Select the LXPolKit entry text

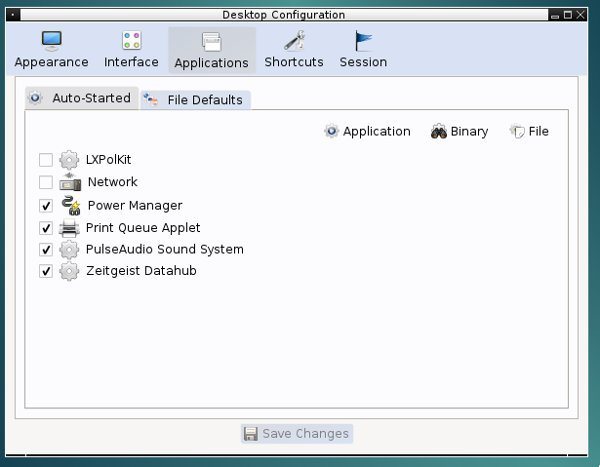[108, 160]
